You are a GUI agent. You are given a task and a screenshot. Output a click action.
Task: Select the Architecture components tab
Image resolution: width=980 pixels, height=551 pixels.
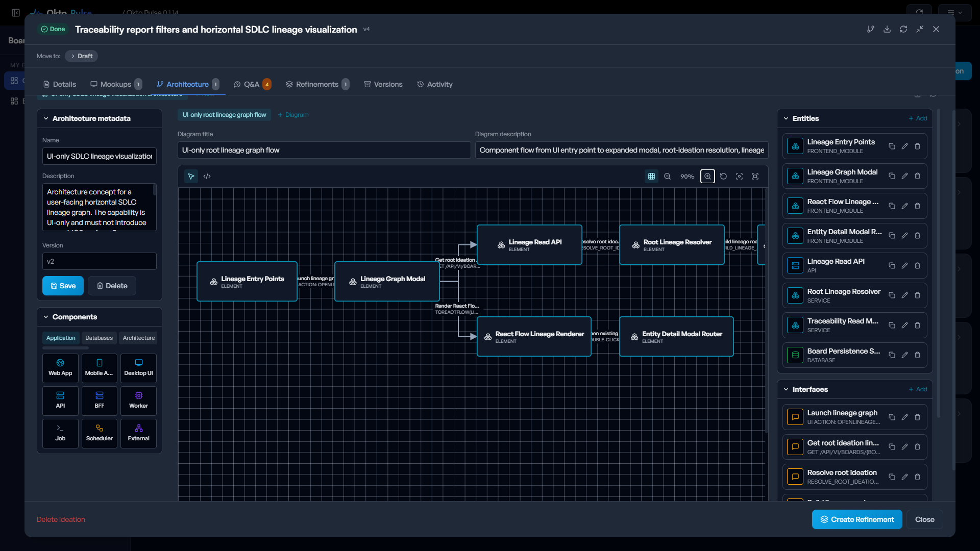pos(139,338)
